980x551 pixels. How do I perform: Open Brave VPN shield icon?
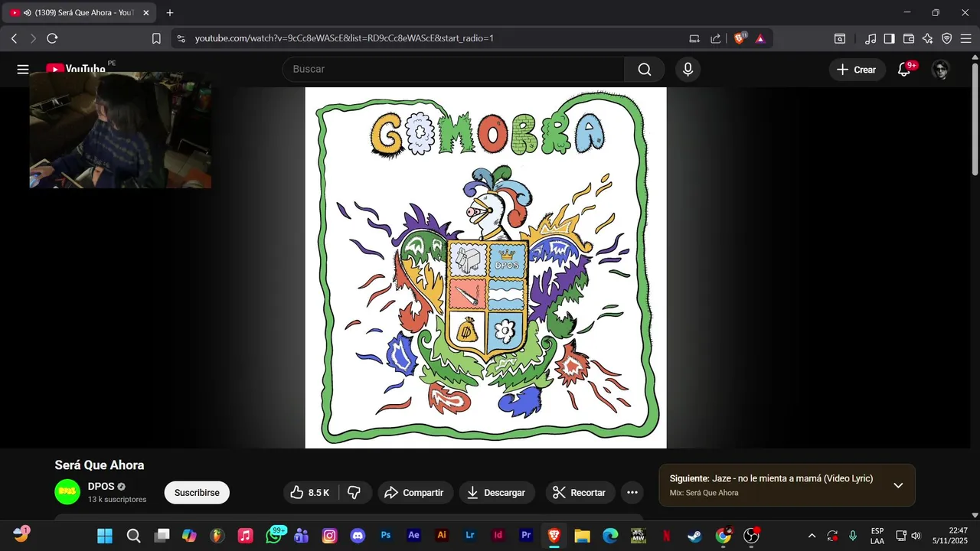click(x=947, y=38)
